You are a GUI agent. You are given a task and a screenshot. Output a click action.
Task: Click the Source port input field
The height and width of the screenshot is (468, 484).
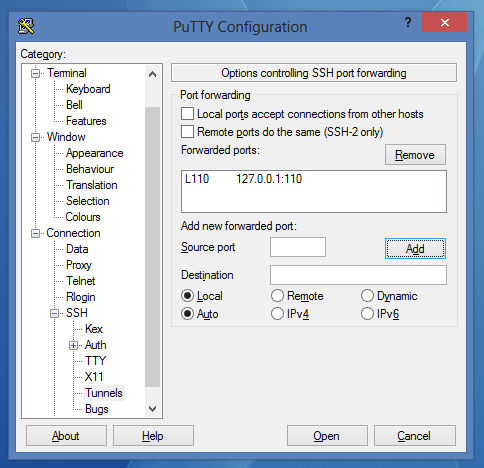[298, 247]
